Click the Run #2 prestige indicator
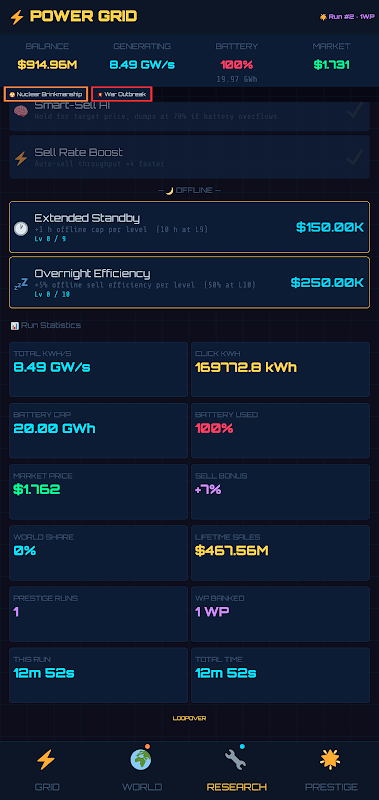 tap(347, 17)
